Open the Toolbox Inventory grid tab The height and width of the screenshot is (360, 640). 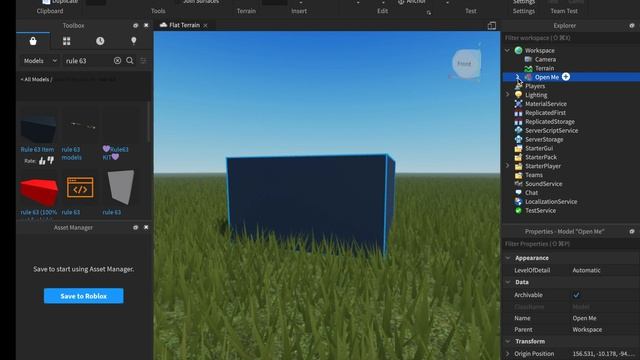67,41
